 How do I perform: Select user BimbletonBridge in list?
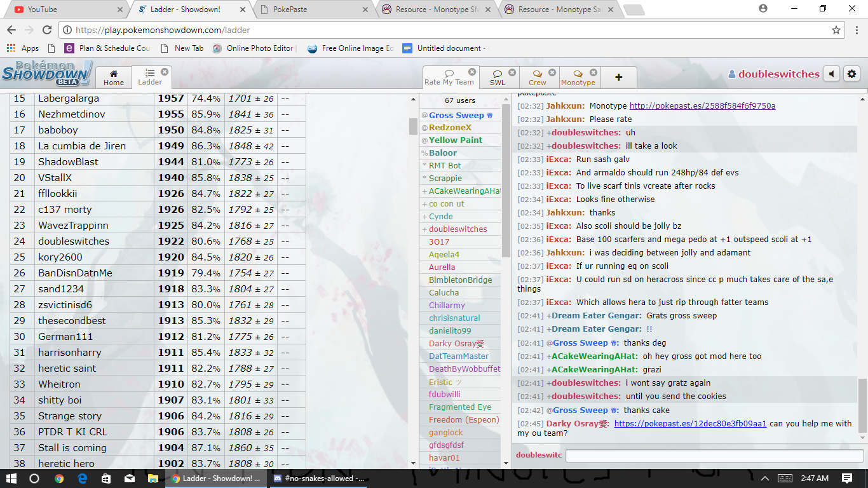tap(460, 280)
